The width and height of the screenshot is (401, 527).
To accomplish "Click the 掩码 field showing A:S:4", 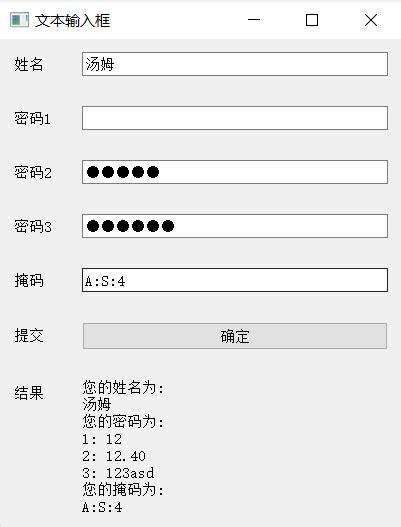I will point(235,280).
